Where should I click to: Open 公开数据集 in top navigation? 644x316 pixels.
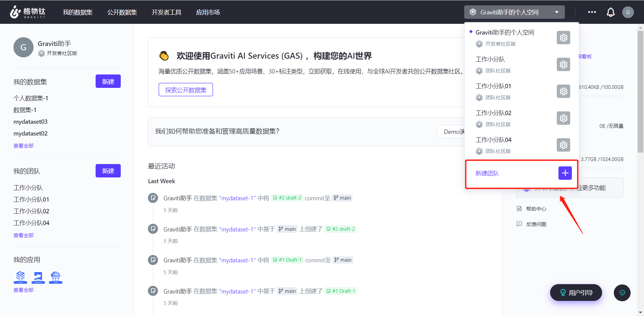pos(122,12)
